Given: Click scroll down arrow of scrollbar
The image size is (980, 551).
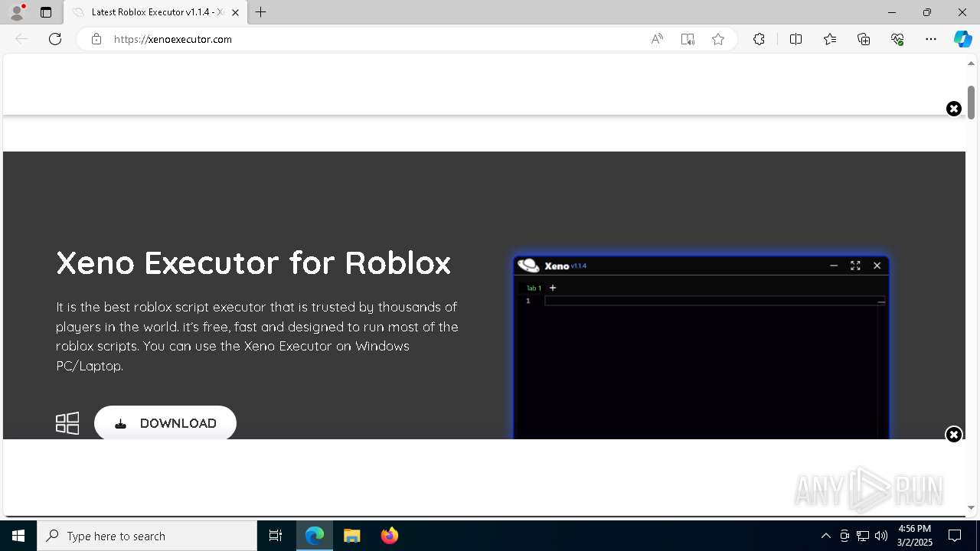Looking at the screenshot, I should click(971, 507).
